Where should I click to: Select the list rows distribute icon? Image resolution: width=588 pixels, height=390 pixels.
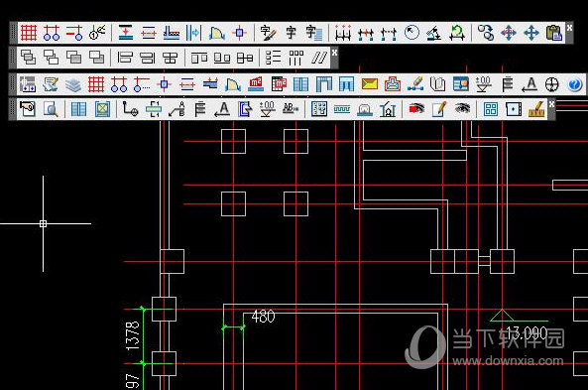[x=273, y=58]
